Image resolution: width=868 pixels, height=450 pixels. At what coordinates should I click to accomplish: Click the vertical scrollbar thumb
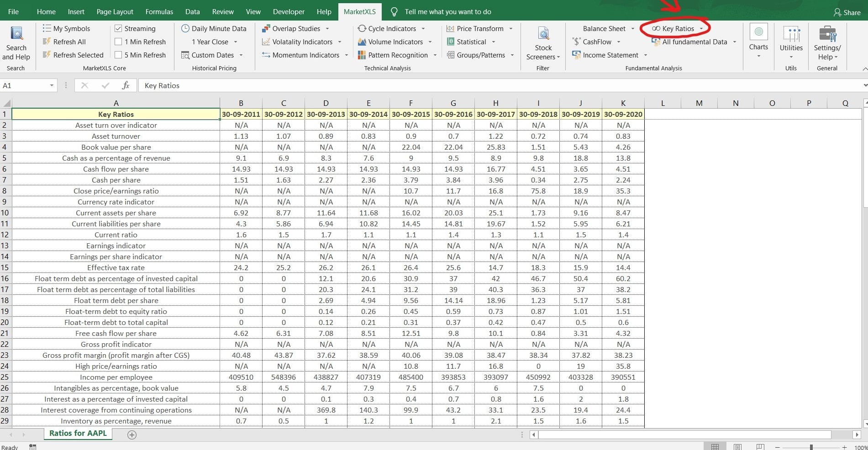865,157
